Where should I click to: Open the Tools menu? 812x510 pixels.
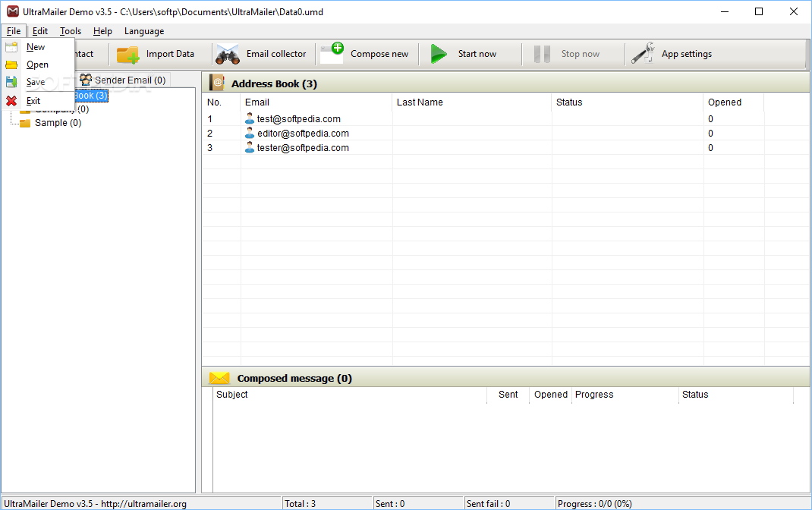(71, 31)
